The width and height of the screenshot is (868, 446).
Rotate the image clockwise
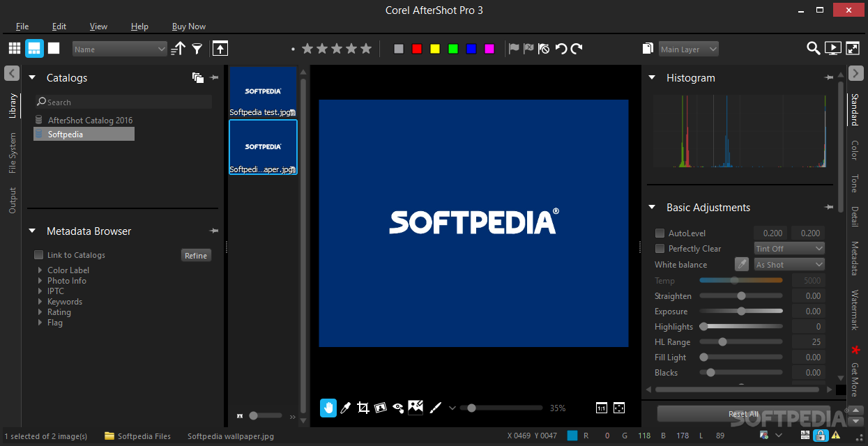tap(577, 49)
